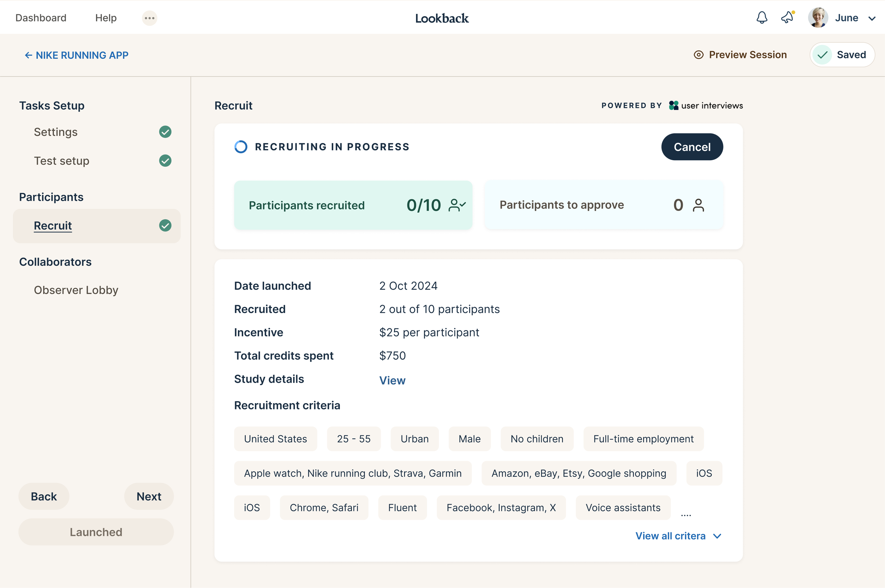885x588 pixels.
Task: Click the No children tag
Action: [537, 439]
